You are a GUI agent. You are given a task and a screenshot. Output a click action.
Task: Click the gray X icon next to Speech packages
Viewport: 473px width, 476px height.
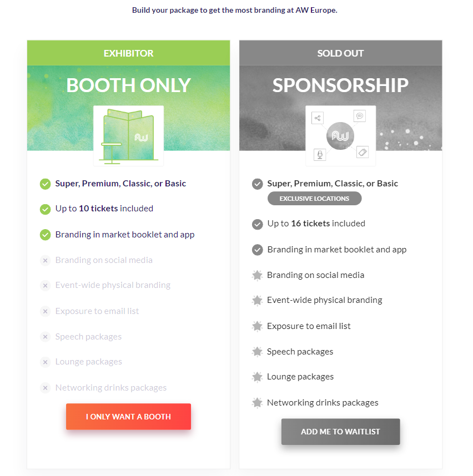coord(46,337)
